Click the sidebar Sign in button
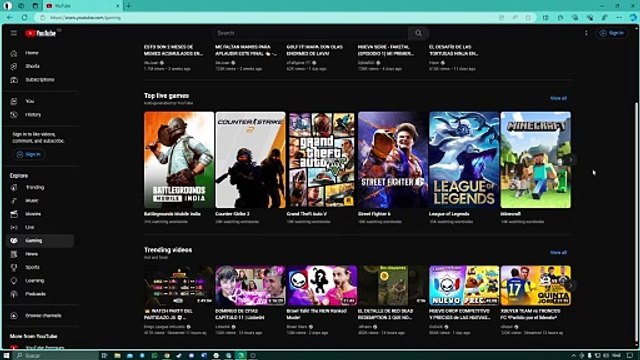Image resolution: width=640 pixels, height=360 pixels. 29,154
